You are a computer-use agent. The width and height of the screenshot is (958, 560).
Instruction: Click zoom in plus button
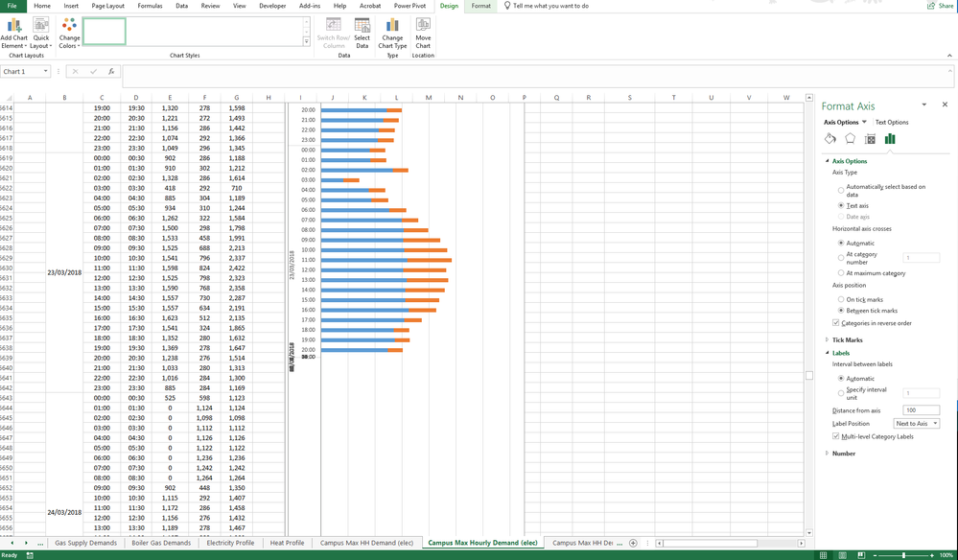click(x=932, y=555)
